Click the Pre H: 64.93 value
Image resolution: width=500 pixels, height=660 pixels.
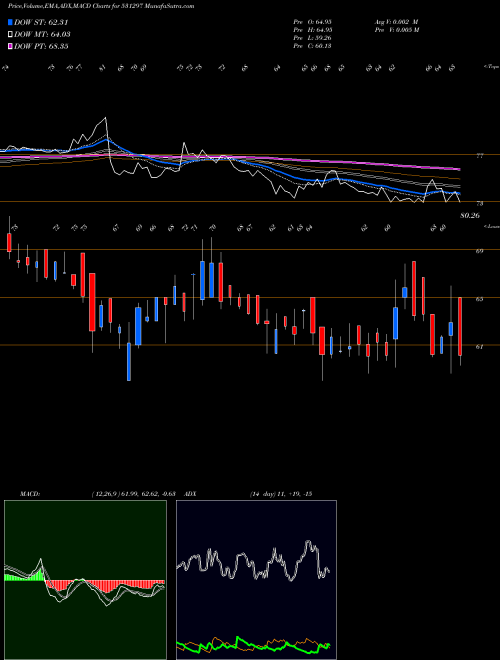(x=313, y=29)
